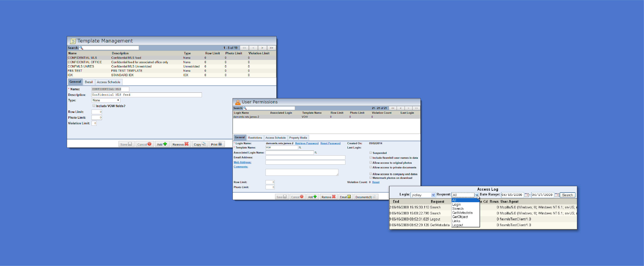
Task: Enable Allow access to original photos
Action: [x=371, y=162]
